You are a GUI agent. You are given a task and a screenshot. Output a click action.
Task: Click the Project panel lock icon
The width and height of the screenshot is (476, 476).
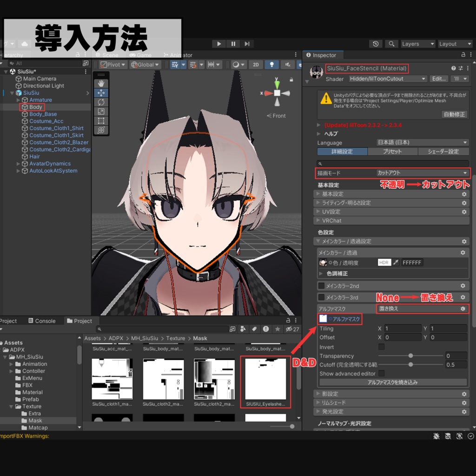point(288,320)
